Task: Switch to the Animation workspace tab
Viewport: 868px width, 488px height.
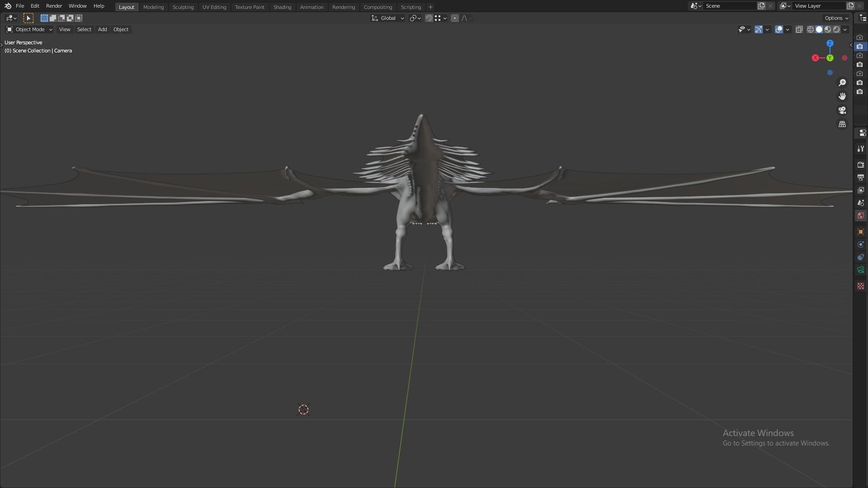Action: coord(311,7)
